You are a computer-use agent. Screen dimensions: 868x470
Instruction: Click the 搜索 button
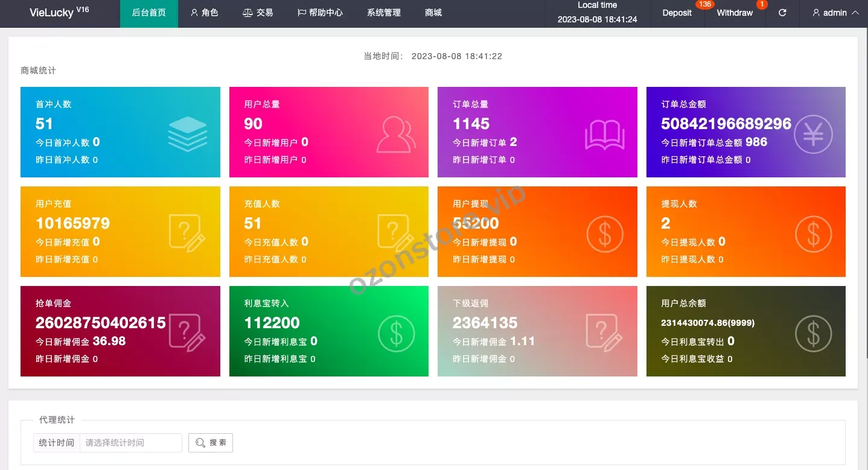coord(211,443)
